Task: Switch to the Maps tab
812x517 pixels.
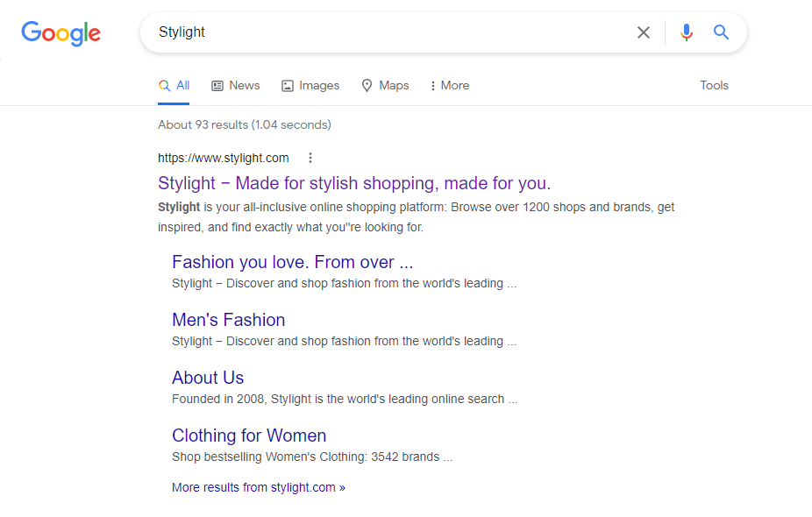Action: tap(385, 85)
